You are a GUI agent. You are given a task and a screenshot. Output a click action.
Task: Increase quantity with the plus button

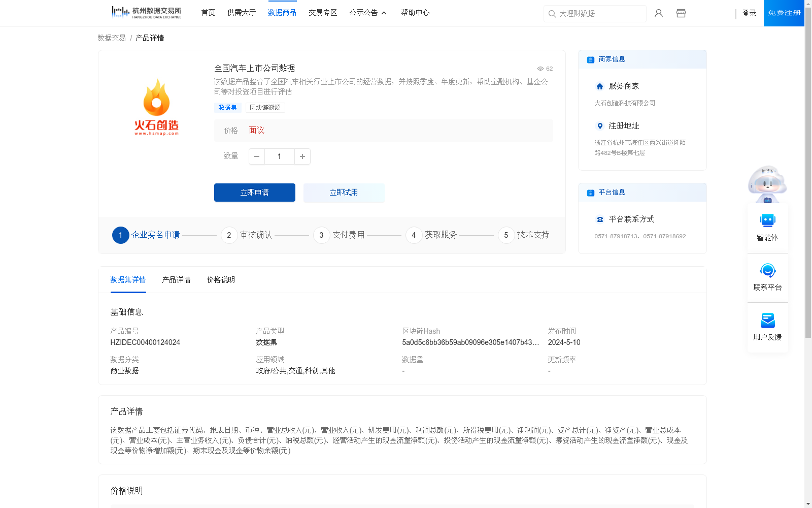pos(302,156)
